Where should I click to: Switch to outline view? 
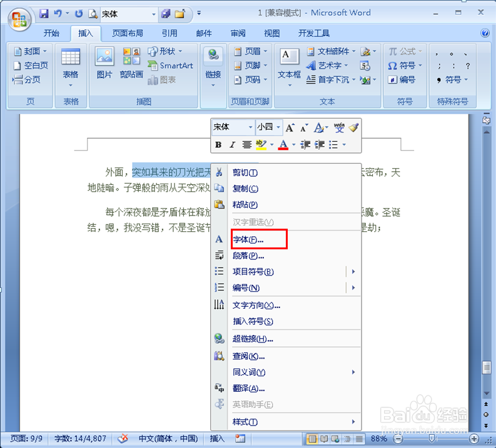[347, 439]
